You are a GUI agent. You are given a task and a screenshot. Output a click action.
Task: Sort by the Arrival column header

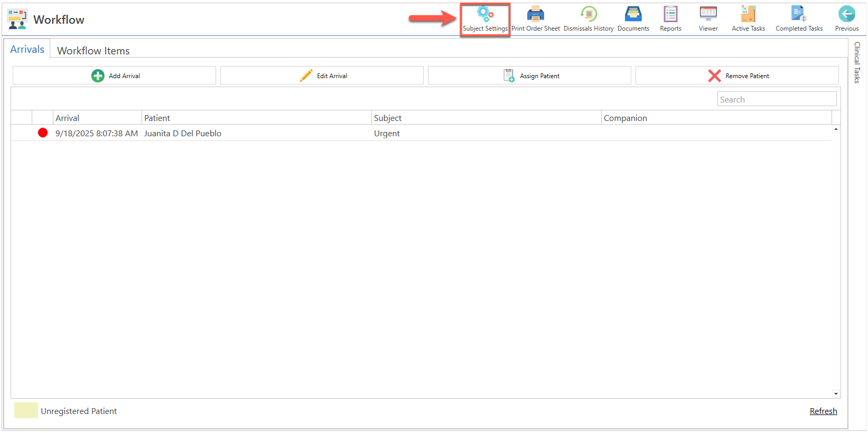(x=97, y=118)
